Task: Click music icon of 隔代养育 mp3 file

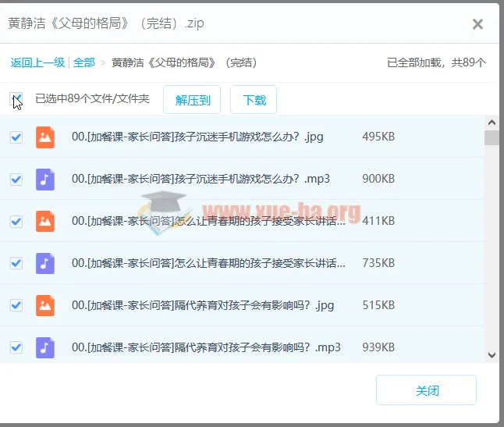Action: pyautogui.click(x=45, y=347)
